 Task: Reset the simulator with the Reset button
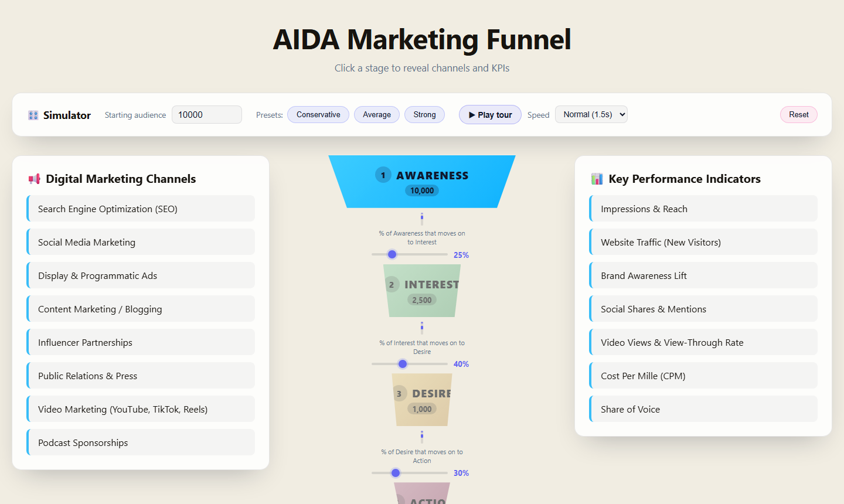tap(799, 115)
